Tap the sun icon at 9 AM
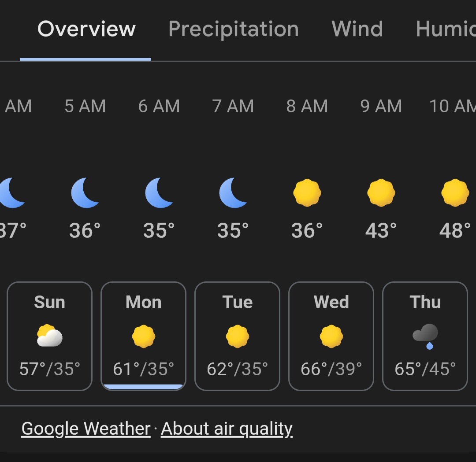Viewport: 476px width, 462px height. tap(381, 193)
